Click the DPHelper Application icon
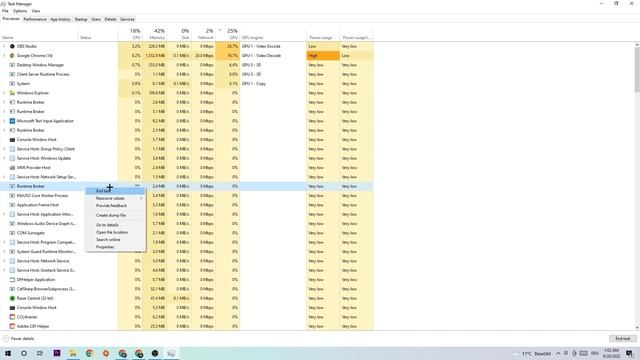Image resolution: width=640 pixels, height=360 pixels. (x=12, y=280)
